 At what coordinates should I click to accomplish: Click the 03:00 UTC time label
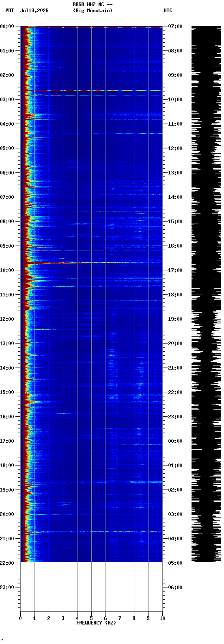pos(175,514)
